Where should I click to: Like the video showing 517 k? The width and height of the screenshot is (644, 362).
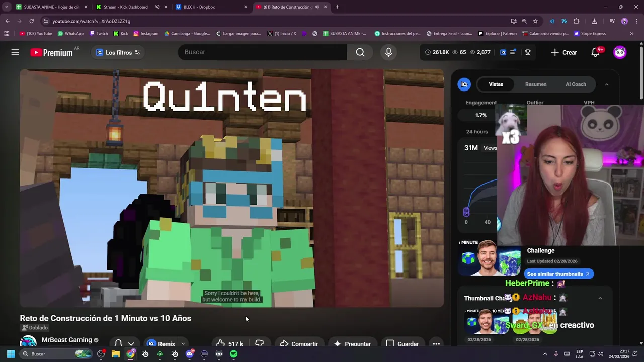click(230, 344)
